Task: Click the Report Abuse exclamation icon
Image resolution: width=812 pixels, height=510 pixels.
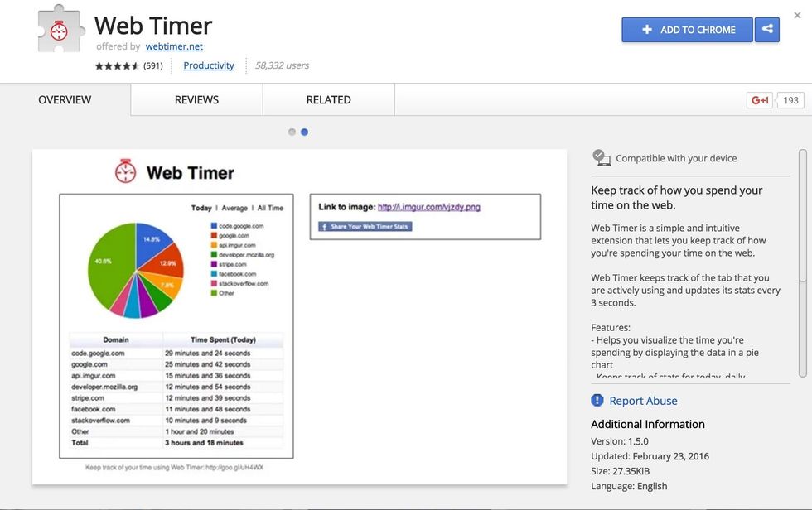Action: tap(597, 401)
